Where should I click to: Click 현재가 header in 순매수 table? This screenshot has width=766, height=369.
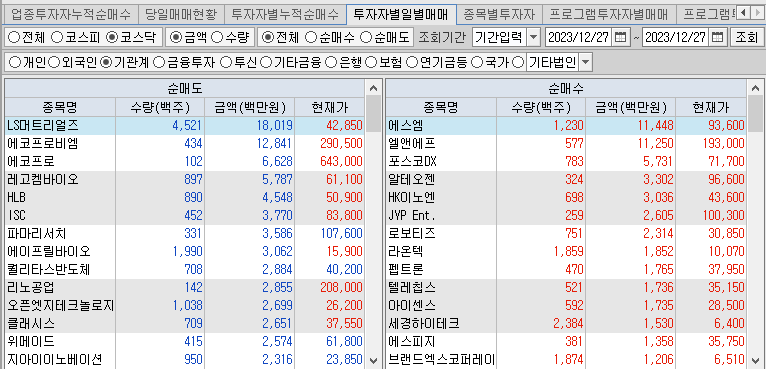[x=711, y=107]
